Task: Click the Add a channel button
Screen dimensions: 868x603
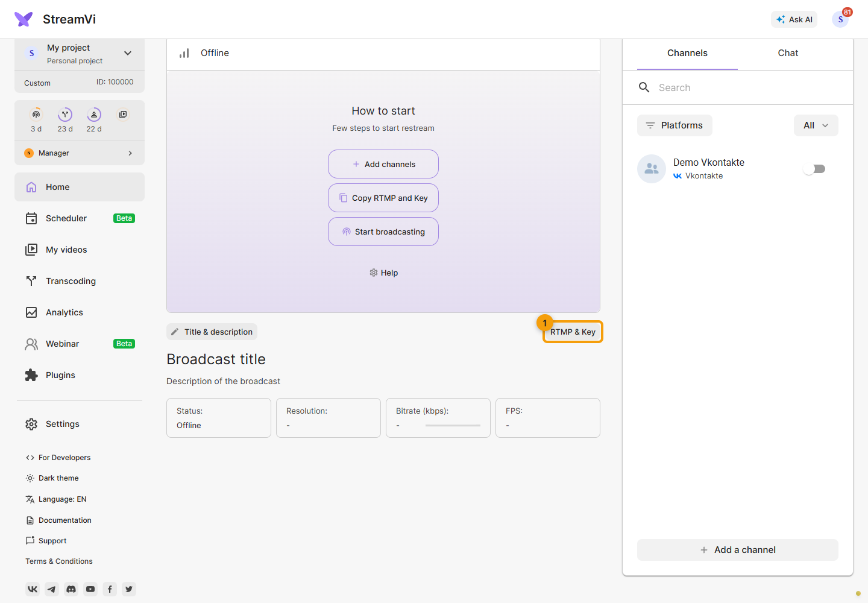Action: coord(738,550)
